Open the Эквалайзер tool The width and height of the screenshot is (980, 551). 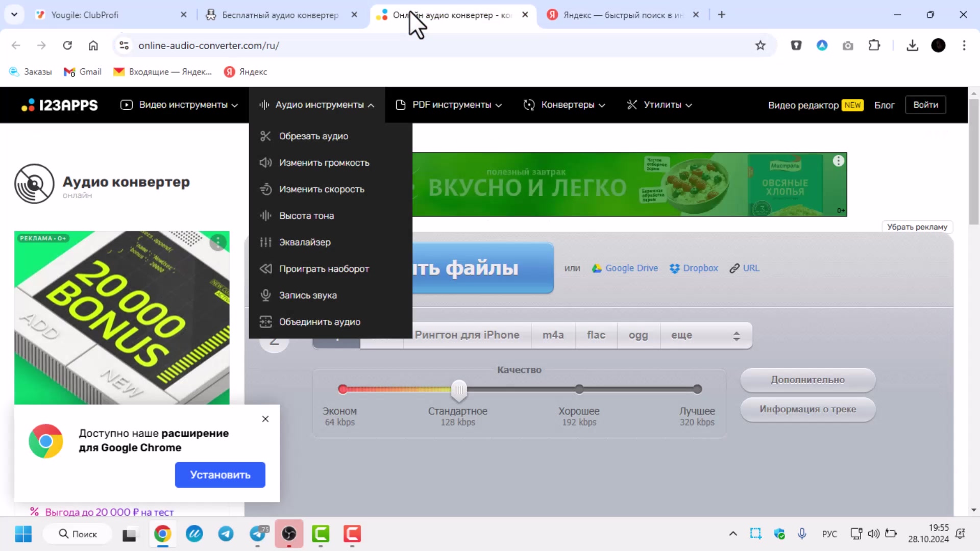(305, 242)
